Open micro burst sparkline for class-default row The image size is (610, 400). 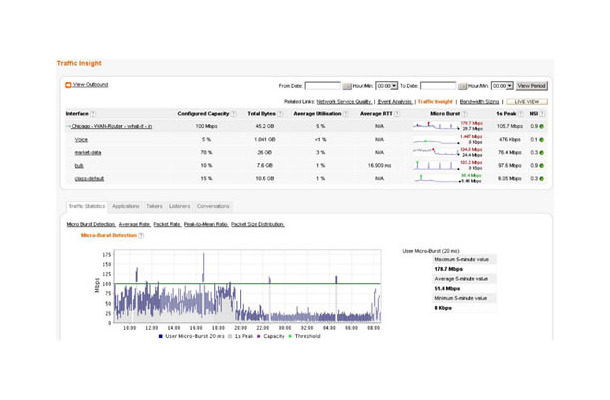tap(436, 179)
